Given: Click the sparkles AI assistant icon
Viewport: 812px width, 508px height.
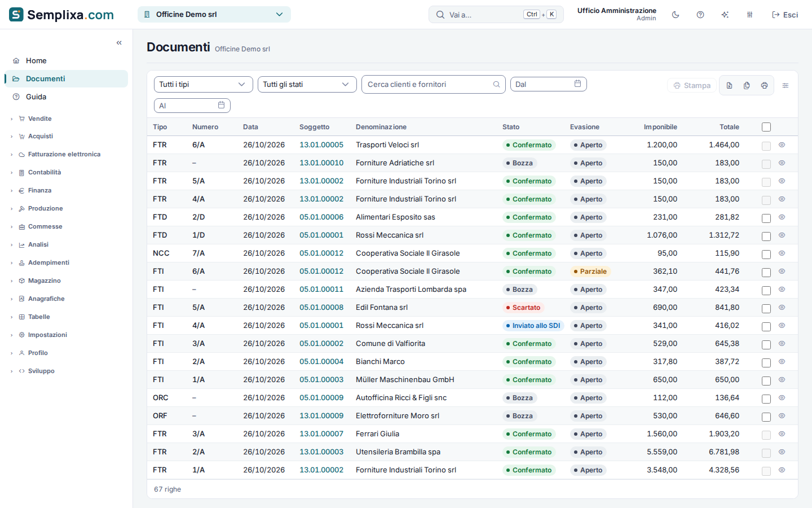Looking at the screenshot, I should point(725,15).
